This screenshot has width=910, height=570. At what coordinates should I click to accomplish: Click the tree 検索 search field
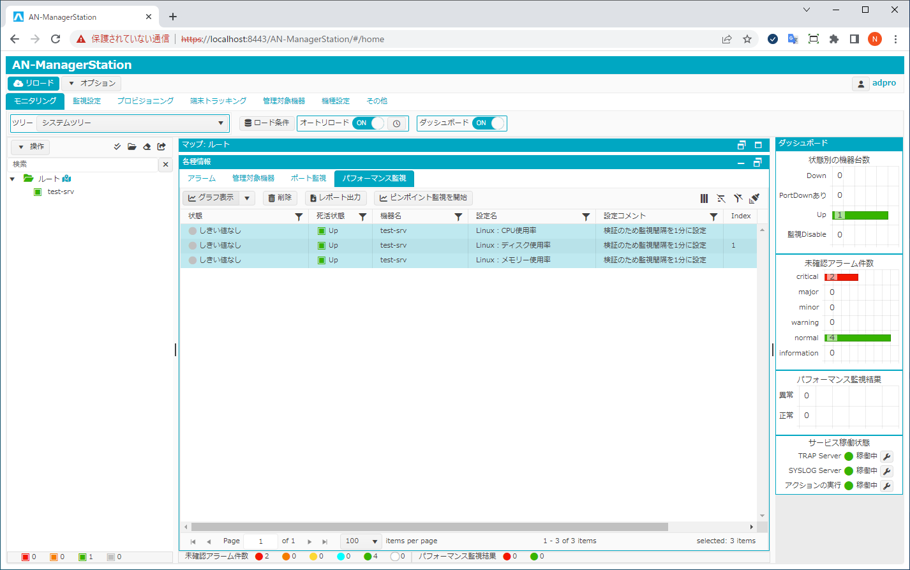point(83,164)
